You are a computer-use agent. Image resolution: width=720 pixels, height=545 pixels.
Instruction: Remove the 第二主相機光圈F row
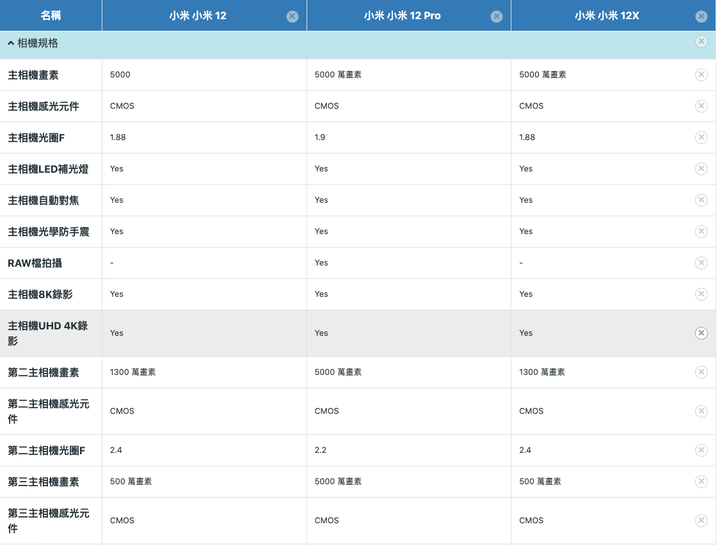pos(701,450)
